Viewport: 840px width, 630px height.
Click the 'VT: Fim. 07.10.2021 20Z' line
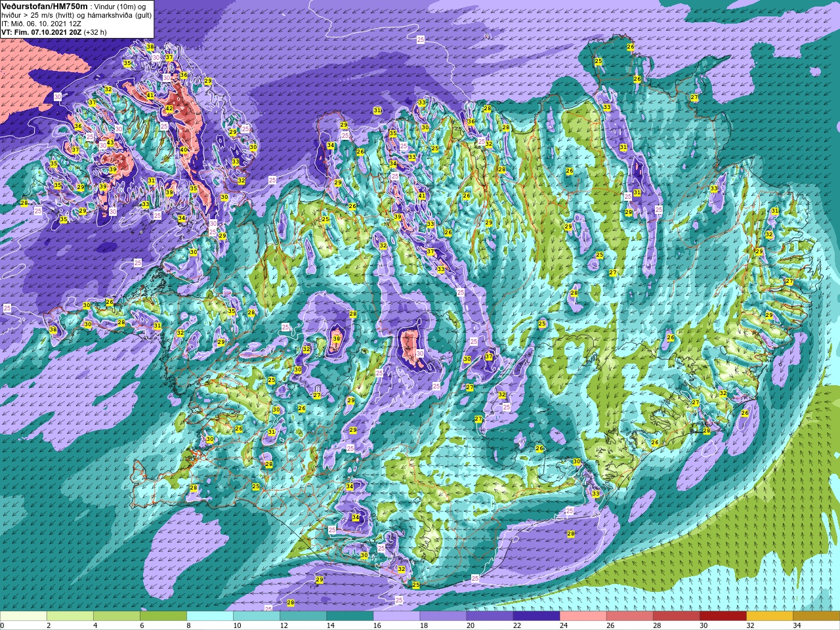[x=41, y=31]
